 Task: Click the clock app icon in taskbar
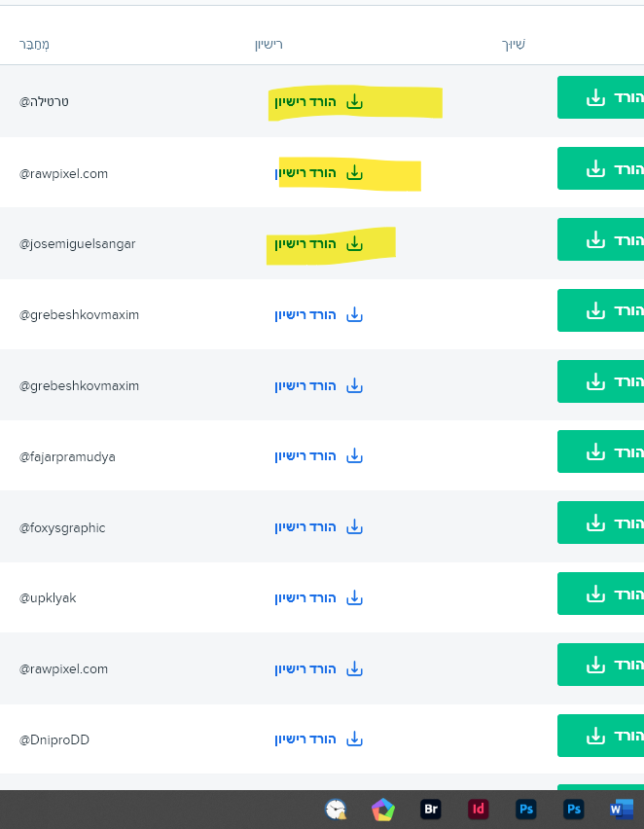pyautogui.click(x=336, y=810)
